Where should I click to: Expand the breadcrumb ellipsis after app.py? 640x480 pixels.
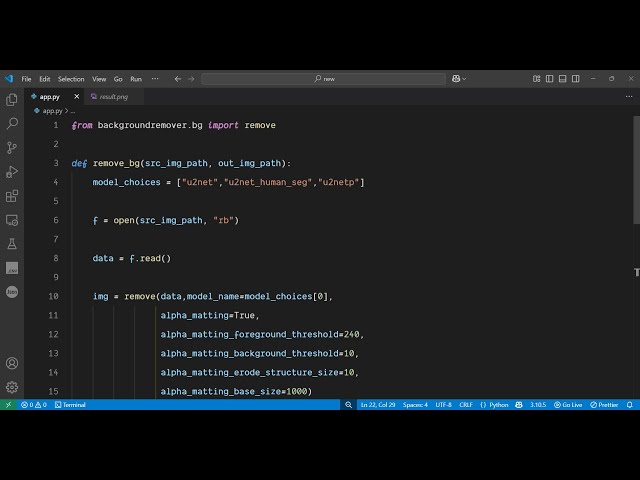73,111
